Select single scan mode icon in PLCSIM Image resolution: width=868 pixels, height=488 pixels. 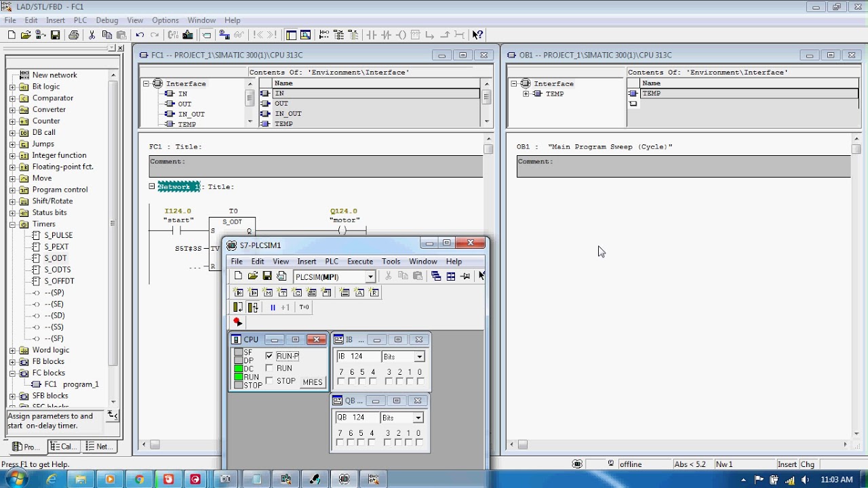tap(239, 308)
